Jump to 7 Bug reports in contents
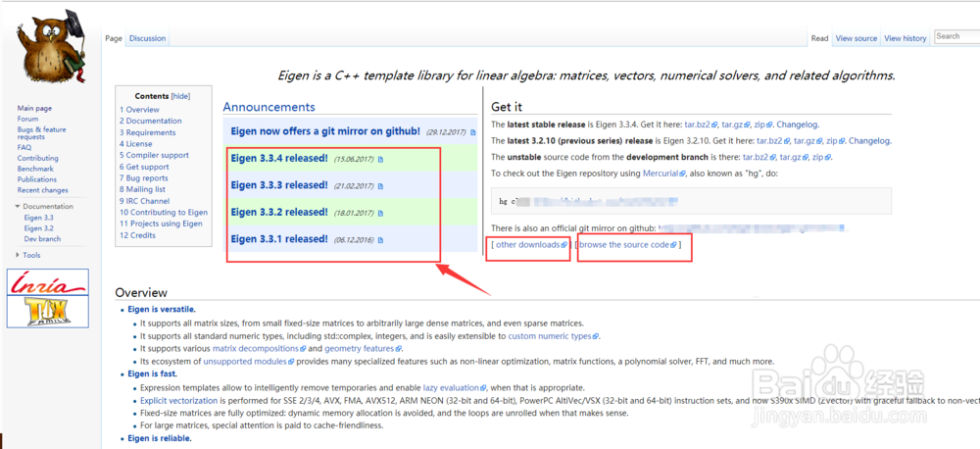 (144, 178)
